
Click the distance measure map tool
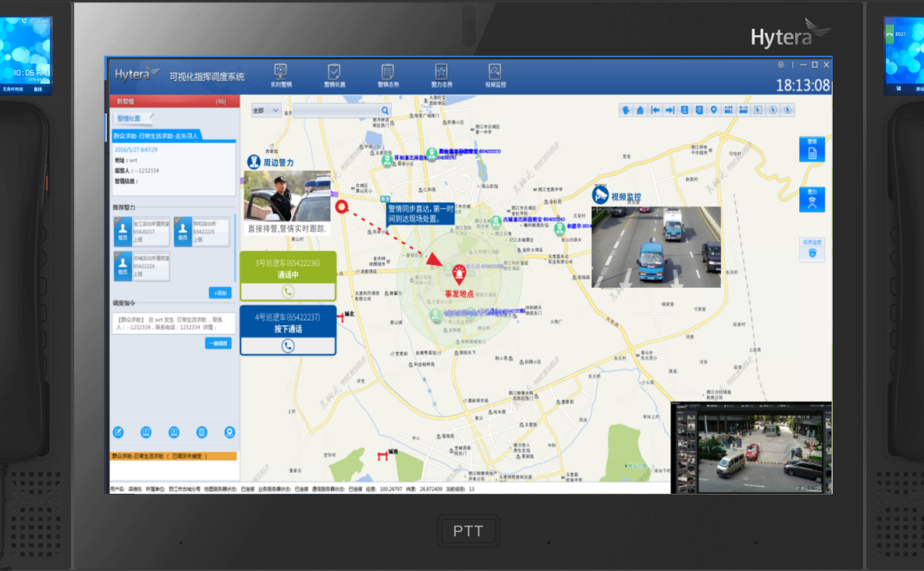click(x=729, y=110)
